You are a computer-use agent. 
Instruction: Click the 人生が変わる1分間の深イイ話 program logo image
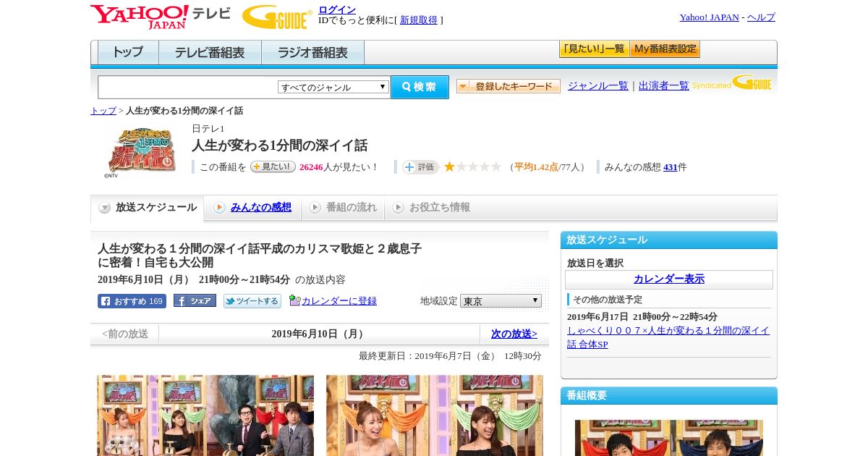point(141,151)
